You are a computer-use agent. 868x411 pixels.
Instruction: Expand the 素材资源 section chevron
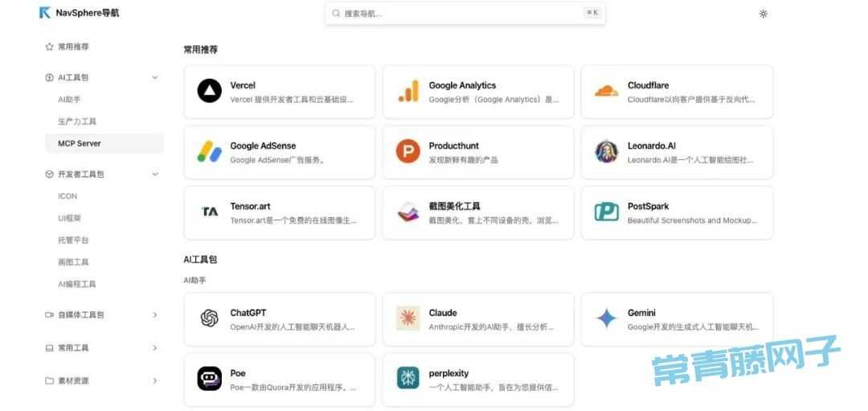point(155,381)
